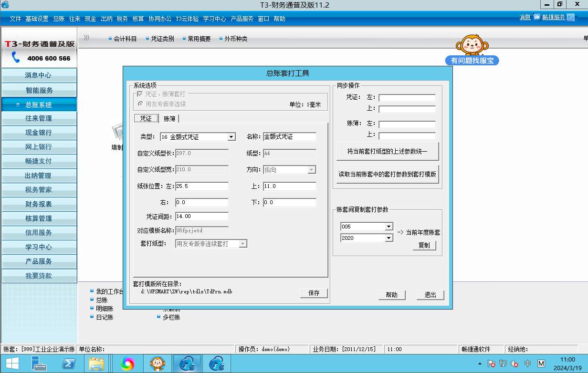588x373 pixels.
Task: Click the monkey 有问题找服宝 assistant
Action: [472, 50]
